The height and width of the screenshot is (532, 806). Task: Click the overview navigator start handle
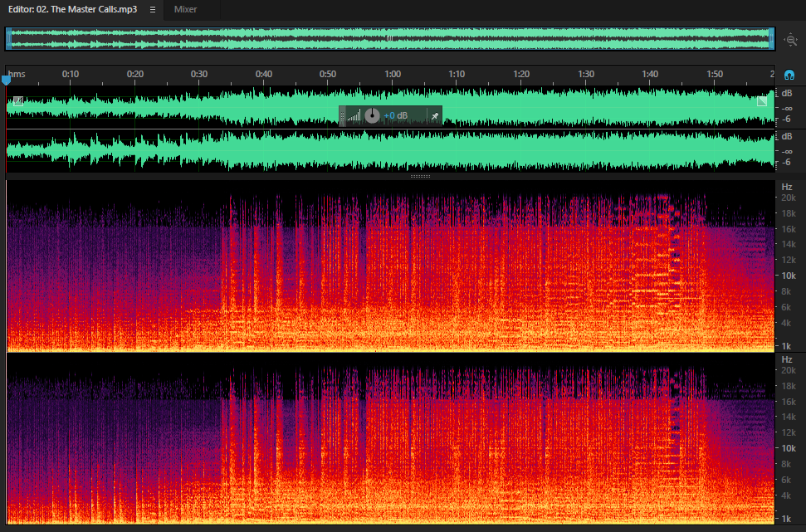(9, 39)
